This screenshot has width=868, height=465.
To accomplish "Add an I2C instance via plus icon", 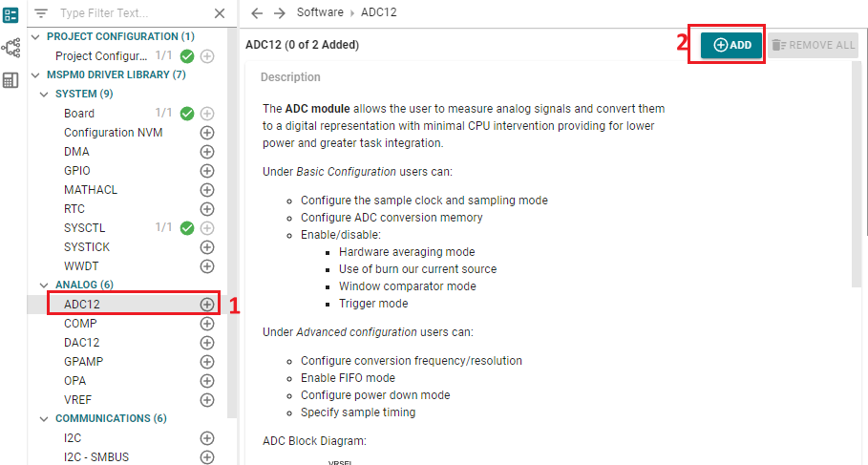I will coord(207,437).
